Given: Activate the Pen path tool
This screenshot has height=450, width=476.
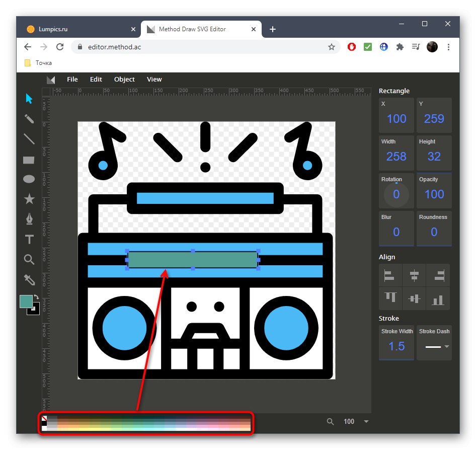Looking at the screenshot, I should pos(29,219).
